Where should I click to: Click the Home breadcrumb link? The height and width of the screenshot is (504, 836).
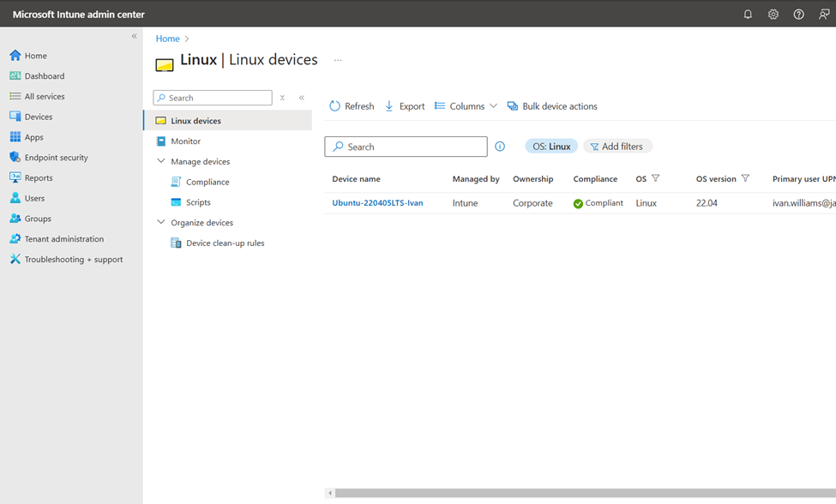pos(167,39)
